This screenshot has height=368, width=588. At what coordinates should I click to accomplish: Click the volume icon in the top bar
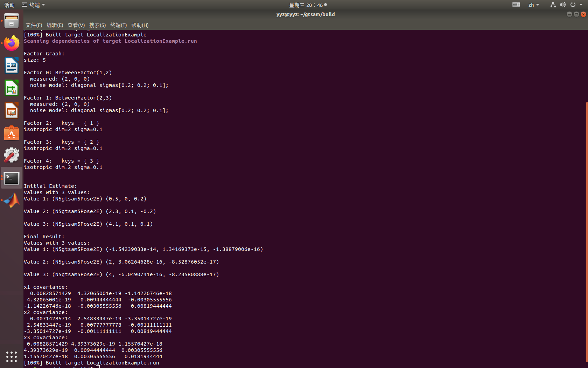[563, 5]
